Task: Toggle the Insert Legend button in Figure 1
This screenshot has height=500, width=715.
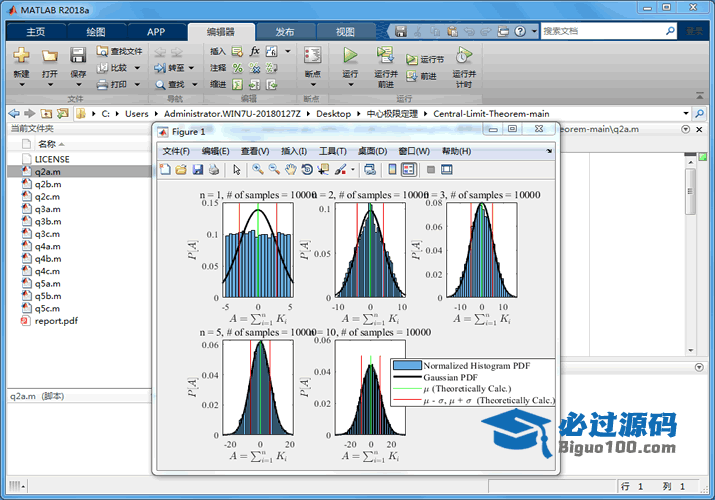Action: point(409,170)
